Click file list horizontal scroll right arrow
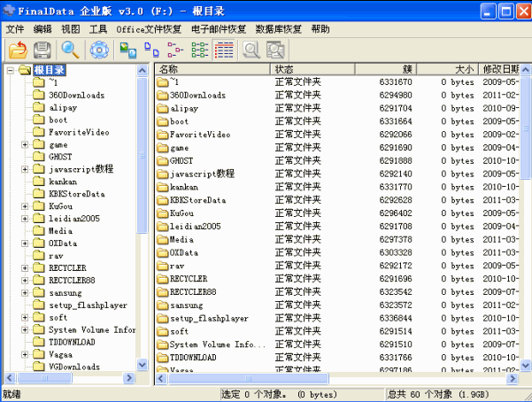 tap(513, 378)
